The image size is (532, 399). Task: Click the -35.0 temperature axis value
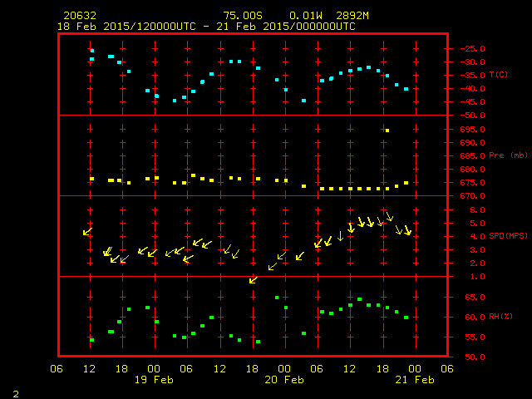473,76
